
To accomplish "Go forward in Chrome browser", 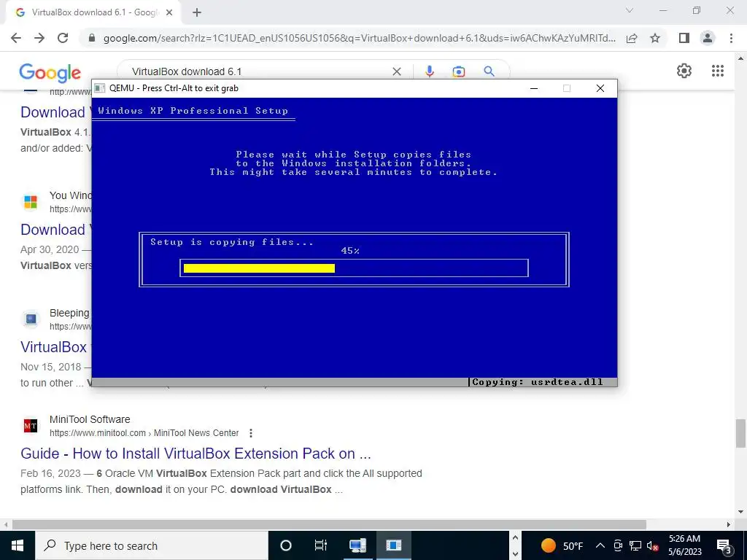I will (x=39, y=38).
